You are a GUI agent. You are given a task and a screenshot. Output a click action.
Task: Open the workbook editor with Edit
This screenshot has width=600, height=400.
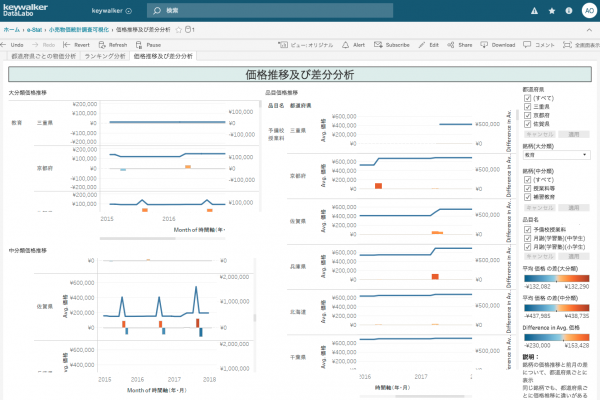[x=428, y=45]
